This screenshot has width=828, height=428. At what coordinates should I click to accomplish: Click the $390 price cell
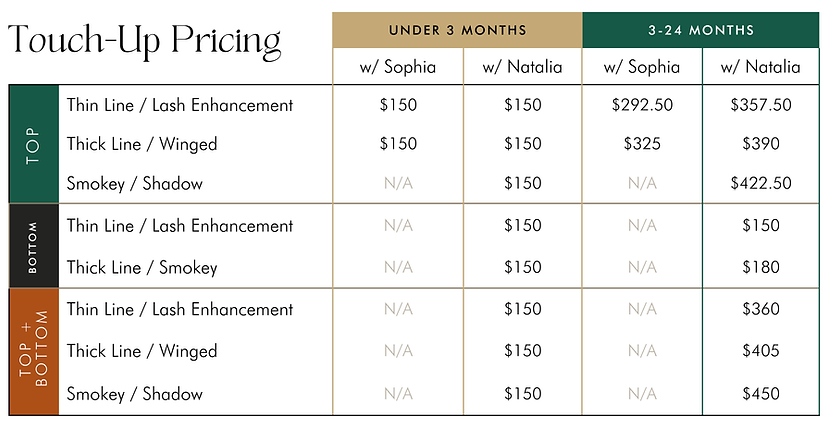coord(761,144)
